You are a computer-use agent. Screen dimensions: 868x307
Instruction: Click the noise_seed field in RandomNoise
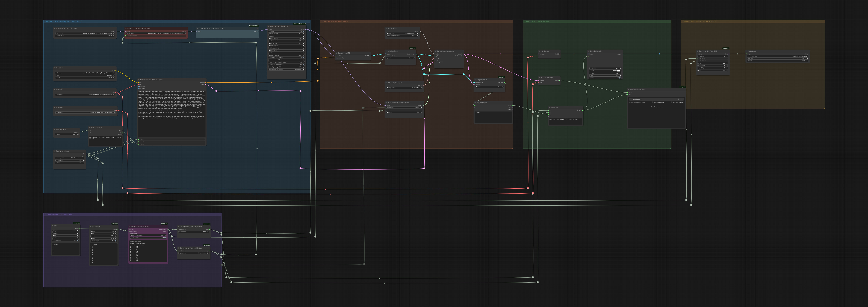click(402, 33)
